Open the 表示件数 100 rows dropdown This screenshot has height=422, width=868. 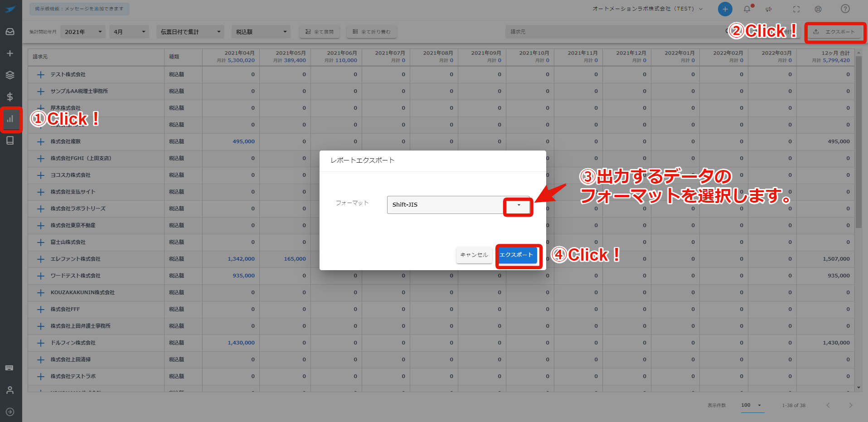coord(752,405)
